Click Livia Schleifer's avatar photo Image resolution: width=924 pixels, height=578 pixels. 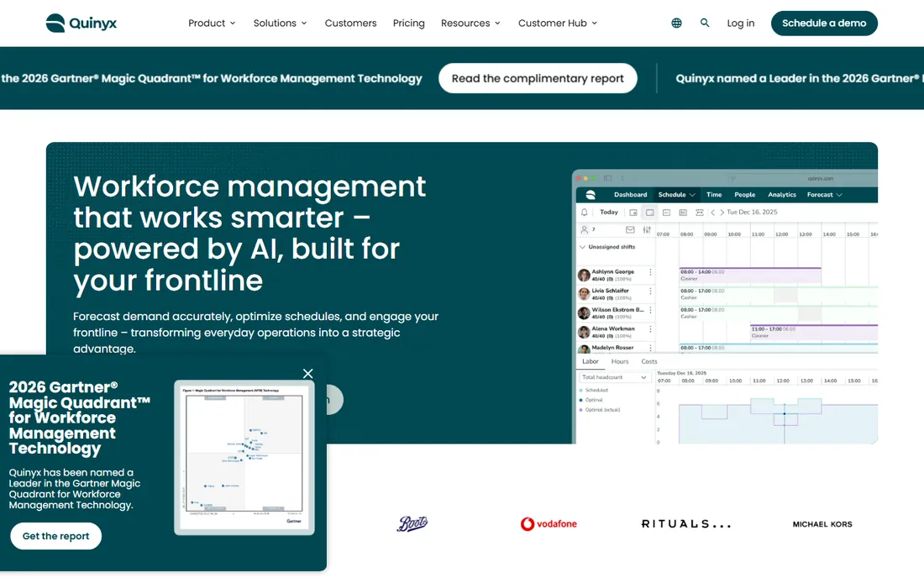(584, 294)
